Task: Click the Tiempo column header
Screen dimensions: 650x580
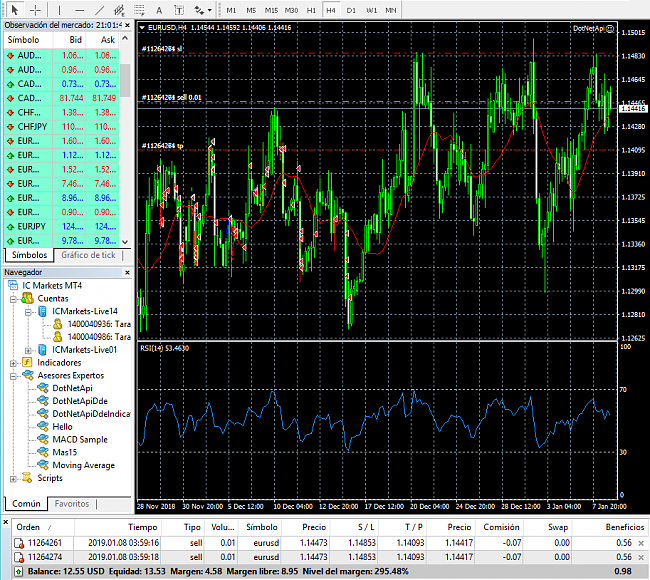Action: [118, 527]
